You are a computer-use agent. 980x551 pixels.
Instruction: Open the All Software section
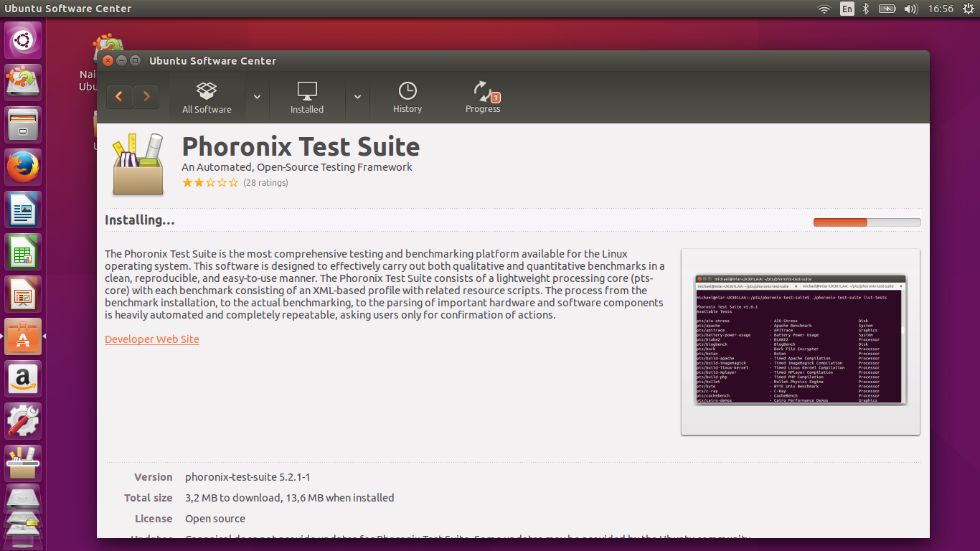pos(207,98)
